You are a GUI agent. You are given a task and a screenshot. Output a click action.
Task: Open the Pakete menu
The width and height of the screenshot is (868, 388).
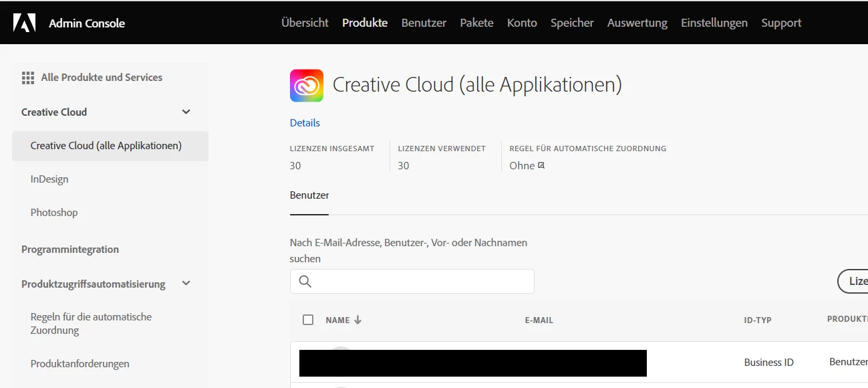(x=476, y=23)
